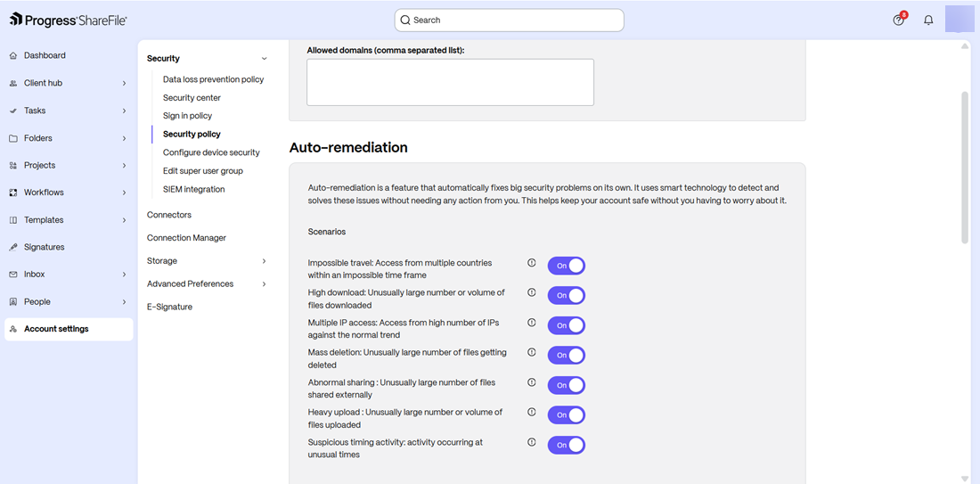Open the user avatar menu
Viewport: 980px width, 484px height.
point(959,20)
